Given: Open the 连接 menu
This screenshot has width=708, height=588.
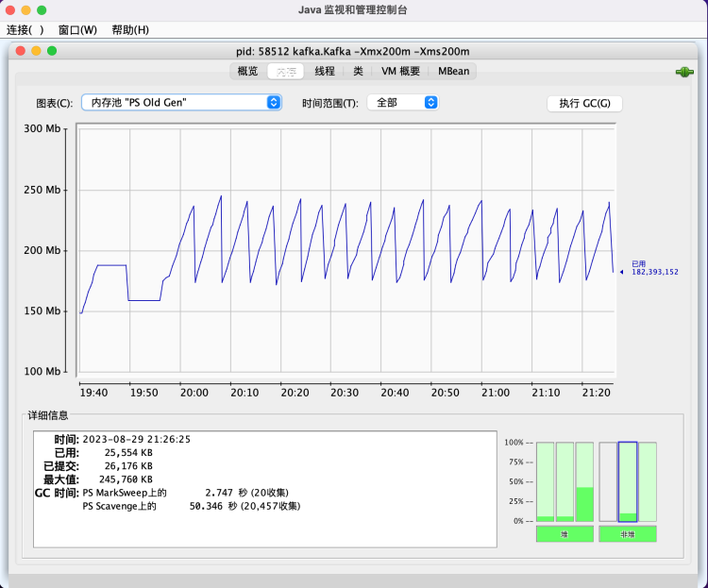Looking at the screenshot, I should (x=25, y=30).
